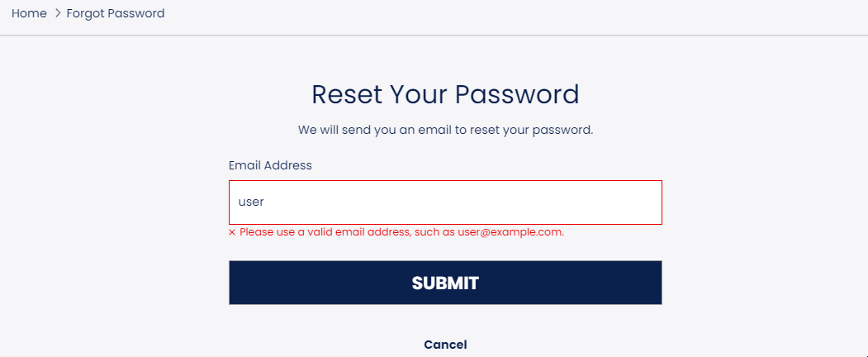Cancel the password reset

[x=445, y=345]
